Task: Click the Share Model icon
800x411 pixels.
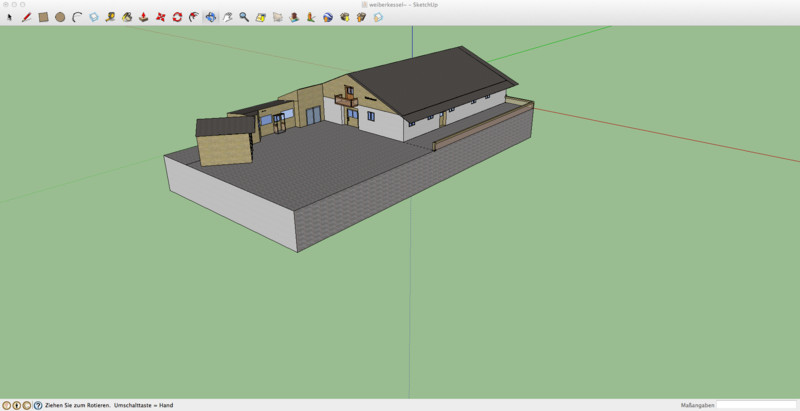Action: pos(361,17)
